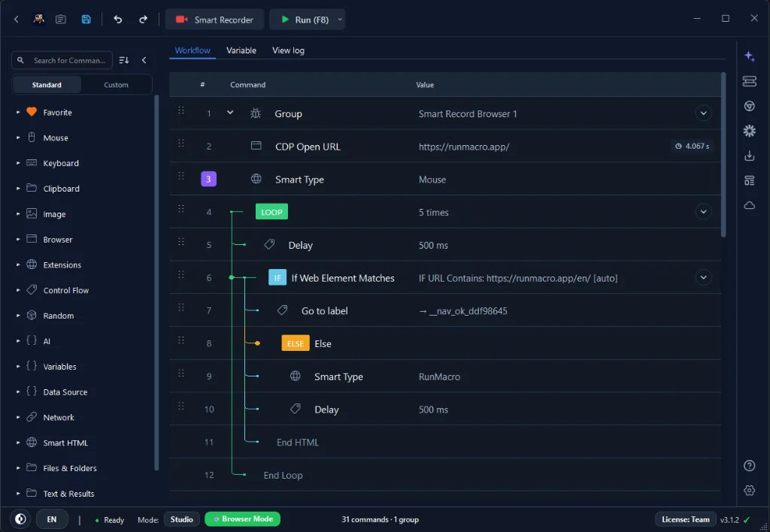The width and height of the screenshot is (770, 532).
Task: Click the Search for Commands field
Action: (62, 60)
